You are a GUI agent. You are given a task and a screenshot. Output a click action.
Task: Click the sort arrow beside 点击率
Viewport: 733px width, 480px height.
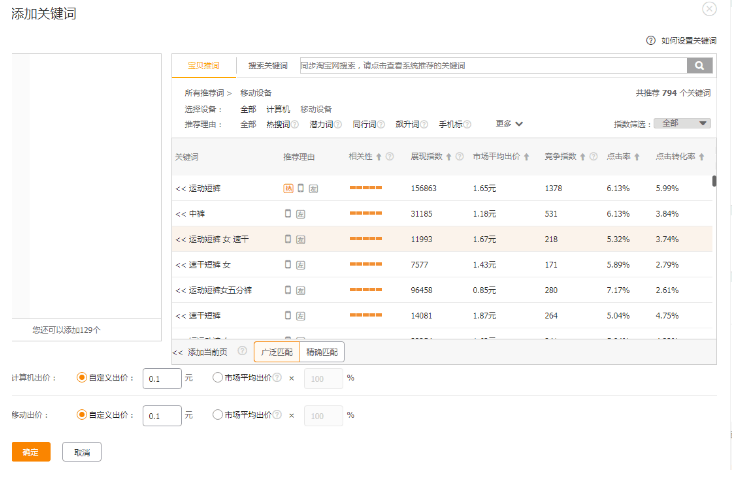pos(637,157)
